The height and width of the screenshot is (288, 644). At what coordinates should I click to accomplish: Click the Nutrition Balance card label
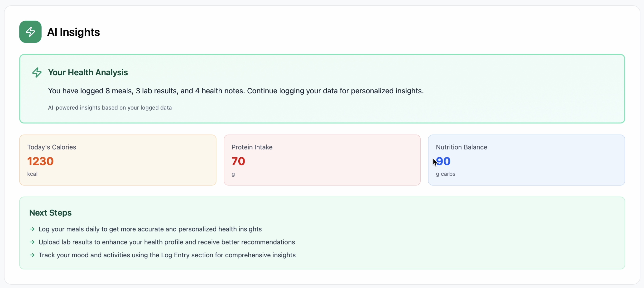(x=461, y=147)
